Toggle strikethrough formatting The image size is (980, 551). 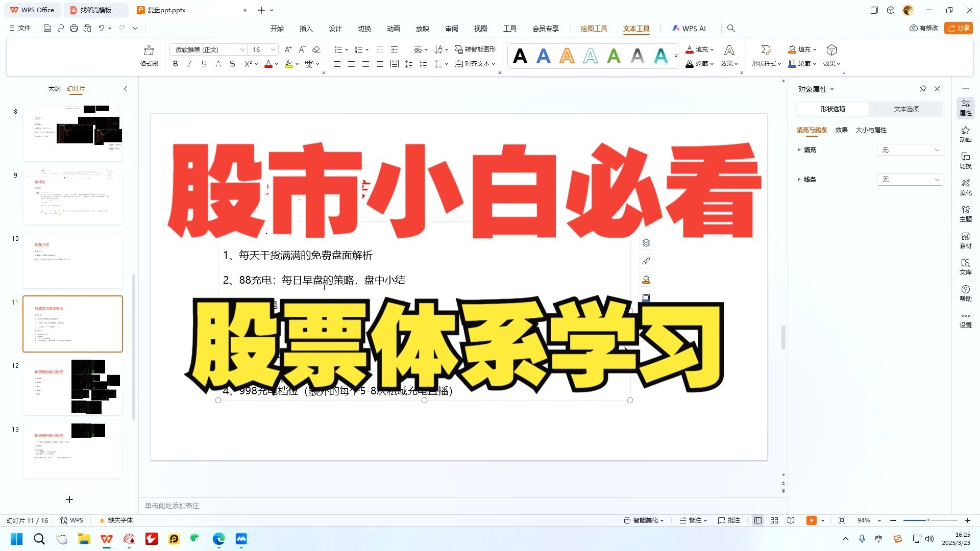[x=232, y=64]
